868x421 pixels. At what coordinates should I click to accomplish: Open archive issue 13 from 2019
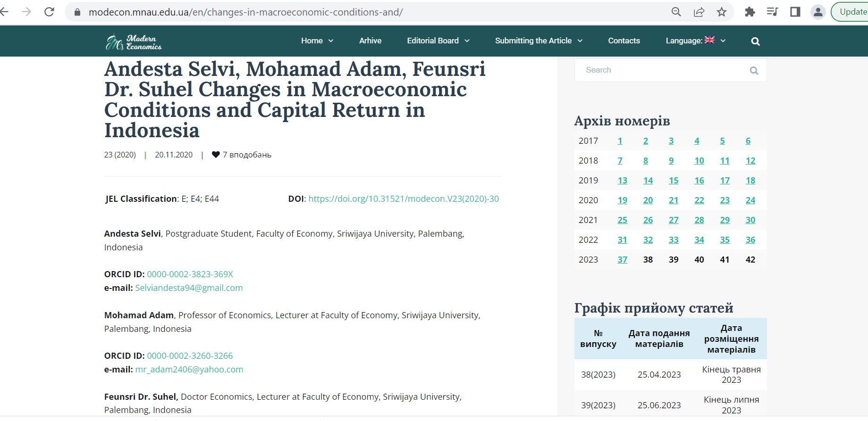pos(623,181)
